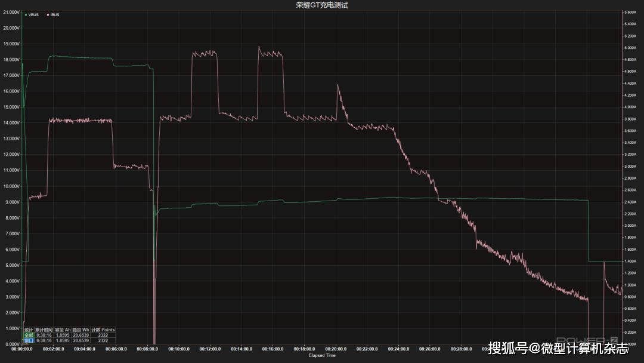Click the 1.600A label on current axis
The width and height of the screenshot is (644, 363).
[630, 250]
